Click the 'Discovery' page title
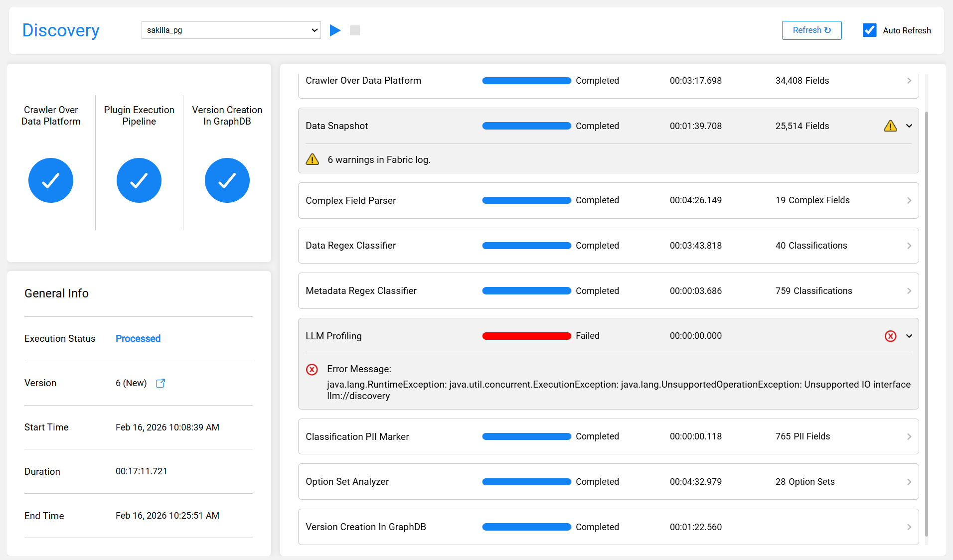Screen dimensions: 953x560 tap(61, 30)
